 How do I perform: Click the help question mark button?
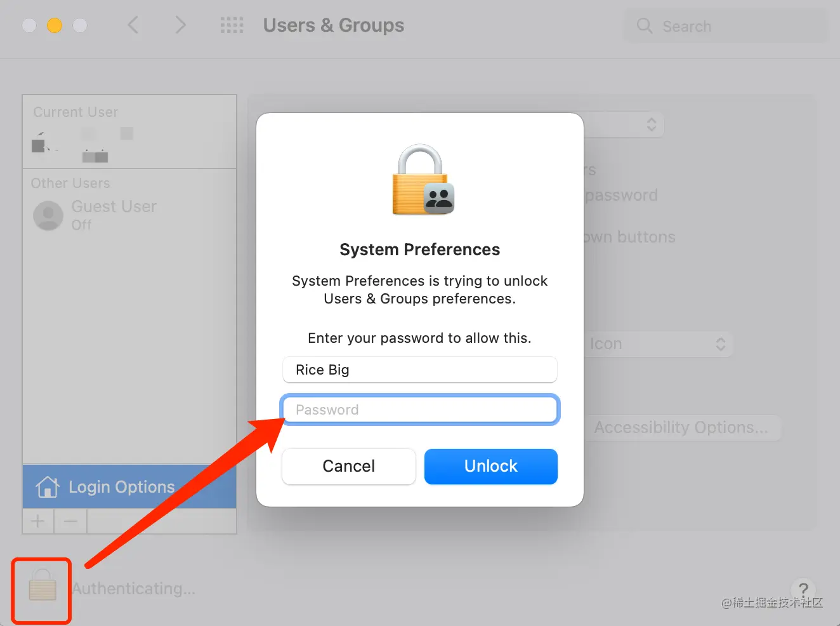tap(803, 589)
